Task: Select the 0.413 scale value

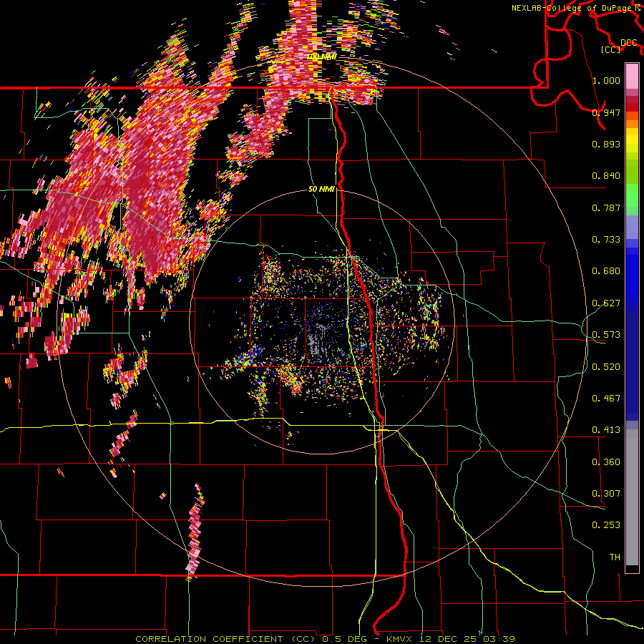Action: (x=606, y=430)
